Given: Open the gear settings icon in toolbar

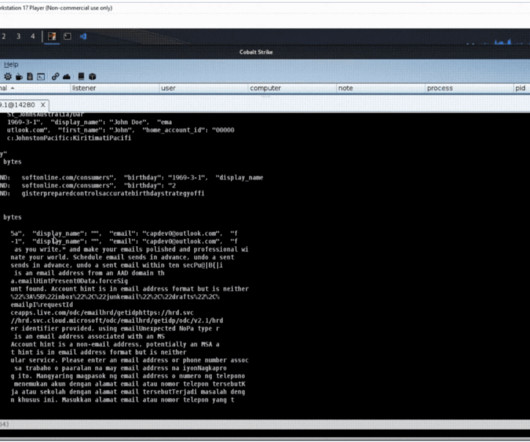Looking at the screenshot, I should 7,77.
